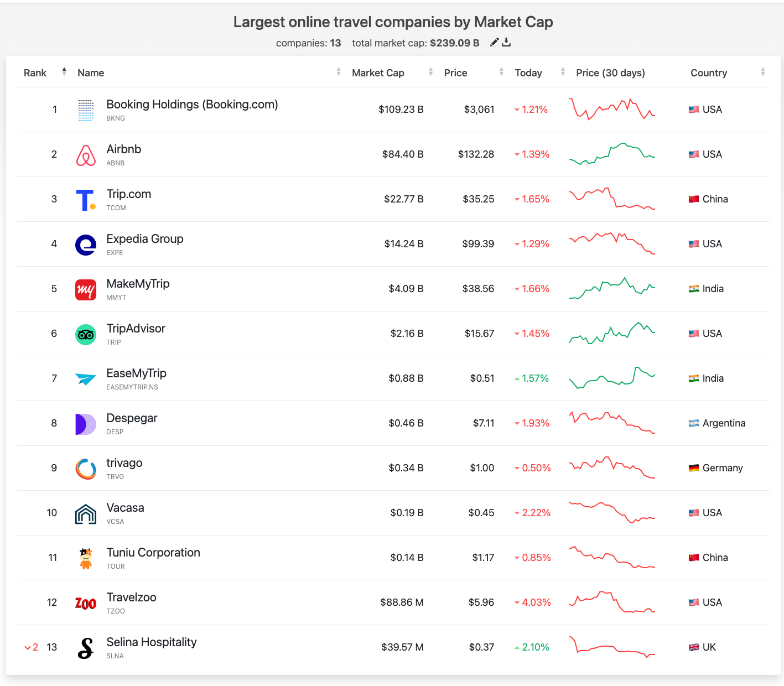The image size is (784, 686).
Task: Open the Booking Holdings (Booking.com) link
Action: (x=192, y=105)
